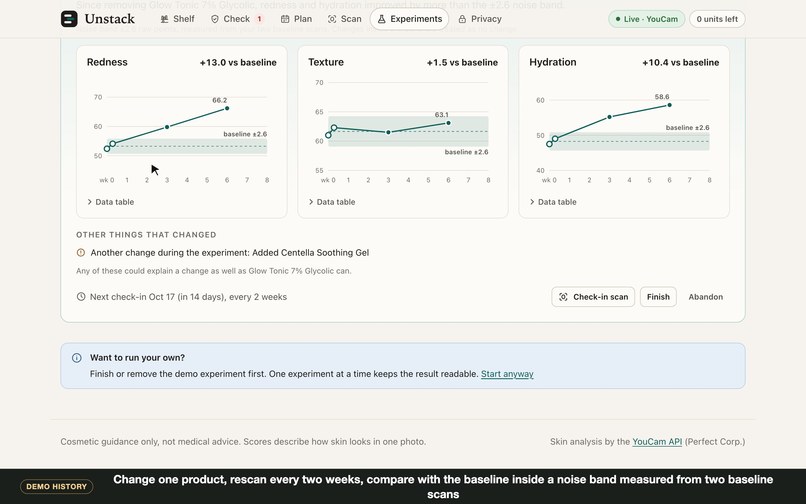Click the red badge on Check
The image size is (806, 504).
[260, 19]
